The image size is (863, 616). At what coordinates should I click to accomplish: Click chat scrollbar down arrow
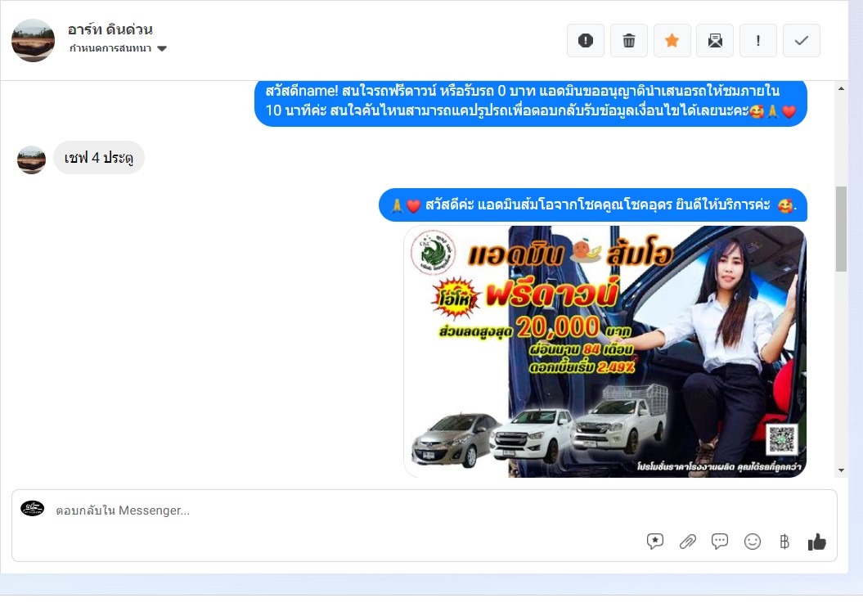[x=841, y=470]
